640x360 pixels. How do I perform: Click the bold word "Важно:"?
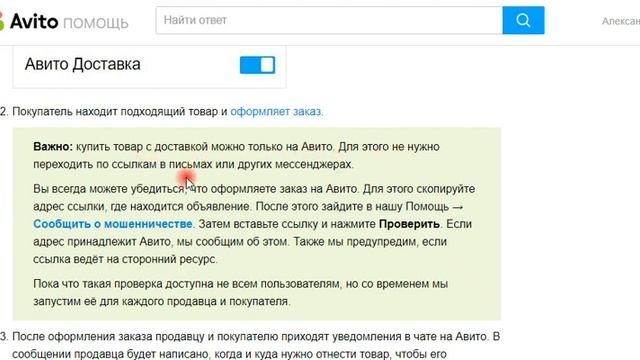point(53,147)
